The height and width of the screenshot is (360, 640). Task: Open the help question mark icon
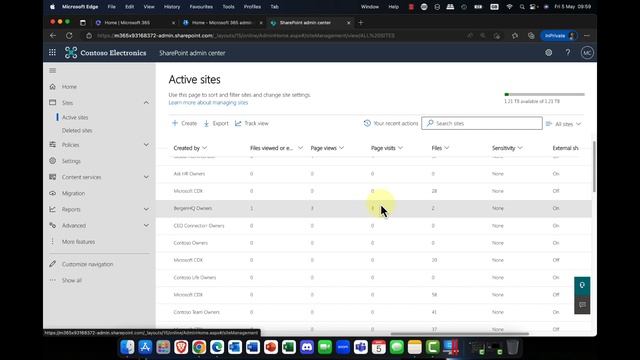coord(568,53)
